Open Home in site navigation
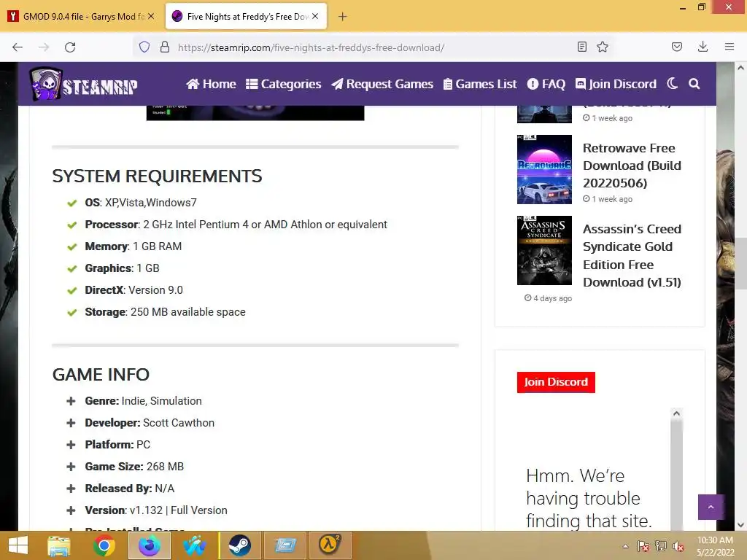Image resolution: width=747 pixels, height=560 pixels. coord(211,84)
